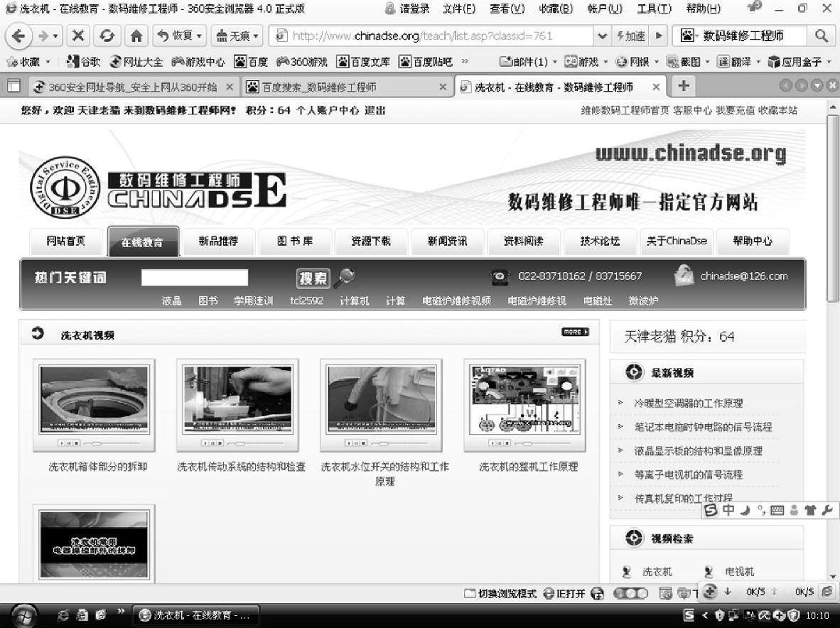
Task: Open the 洗衣机传动系统的结构和检查 video thumbnail
Action: click(237, 405)
